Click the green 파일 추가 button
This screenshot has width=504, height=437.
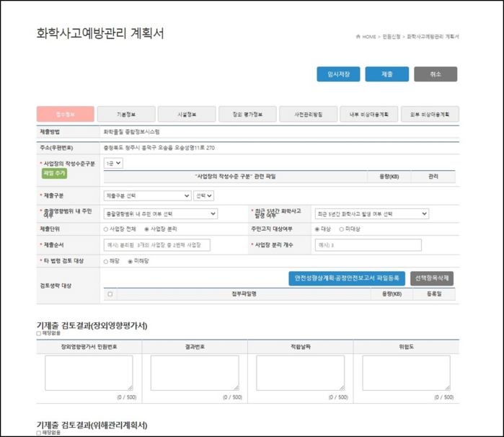(x=54, y=173)
